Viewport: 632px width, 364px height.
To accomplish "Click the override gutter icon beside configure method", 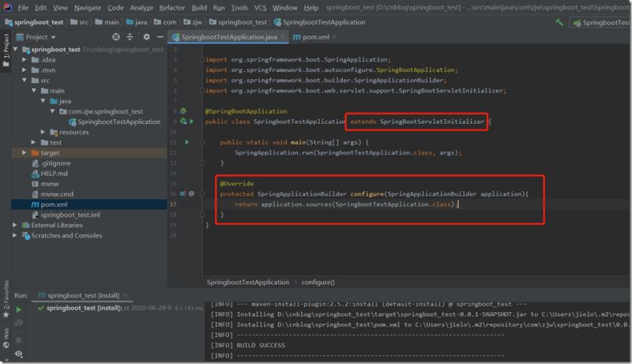I will click(182, 193).
